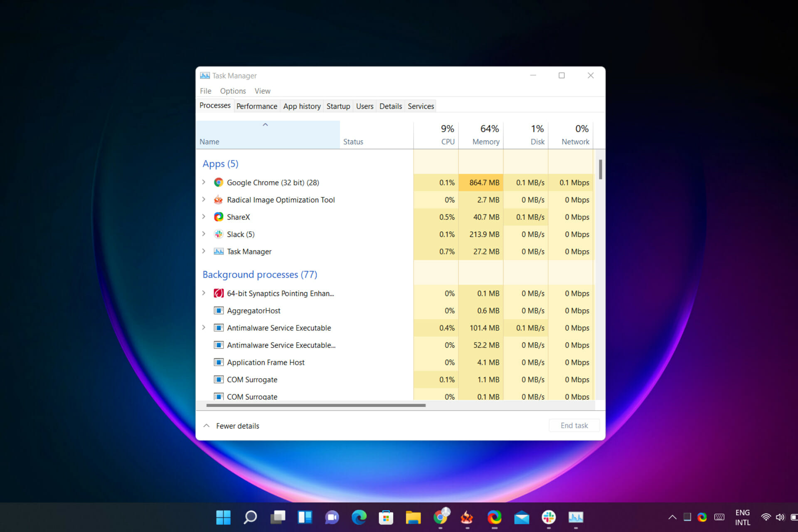Click the ShareX icon in process list
The image size is (798, 532).
pos(218,217)
